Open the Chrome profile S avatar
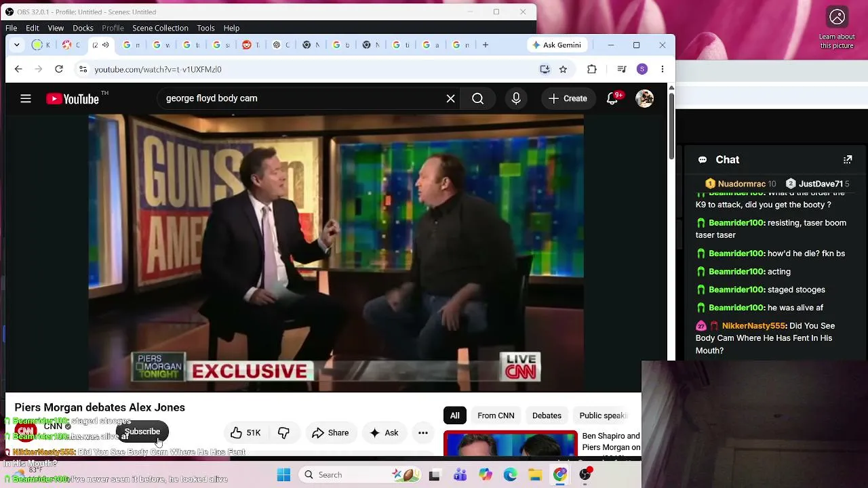The image size is (868, 488). pyautogui.click(x=642, y=69)
